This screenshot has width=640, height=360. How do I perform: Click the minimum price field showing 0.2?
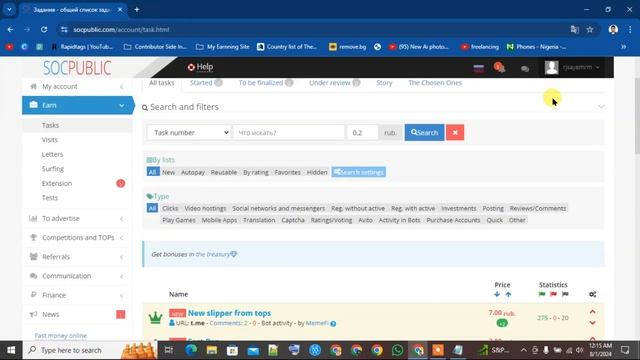362,133
